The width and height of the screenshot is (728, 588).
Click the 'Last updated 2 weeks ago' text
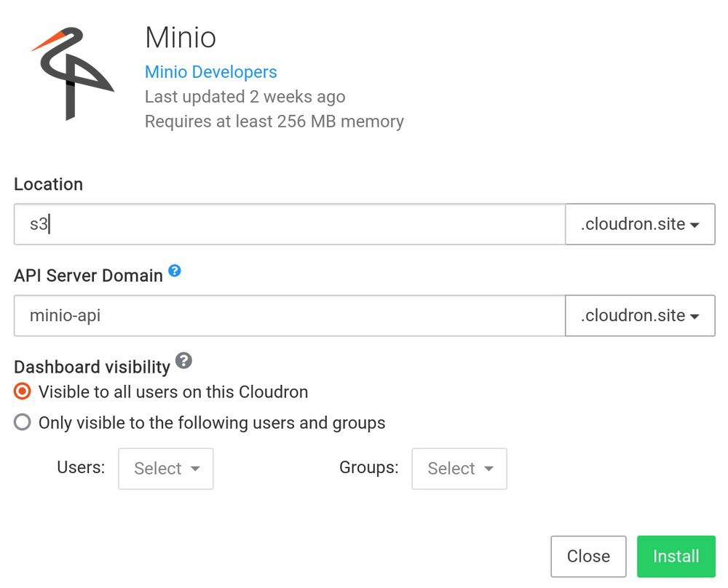pos(244,96)
